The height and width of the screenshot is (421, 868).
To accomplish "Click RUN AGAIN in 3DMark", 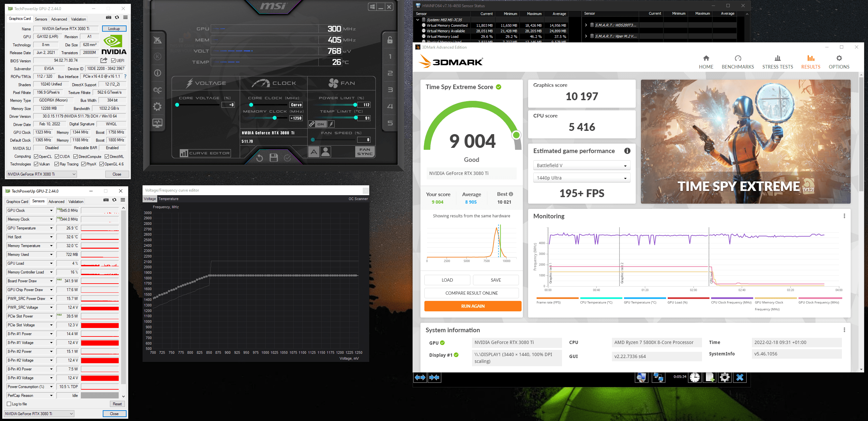I will (x=473, y=306).
